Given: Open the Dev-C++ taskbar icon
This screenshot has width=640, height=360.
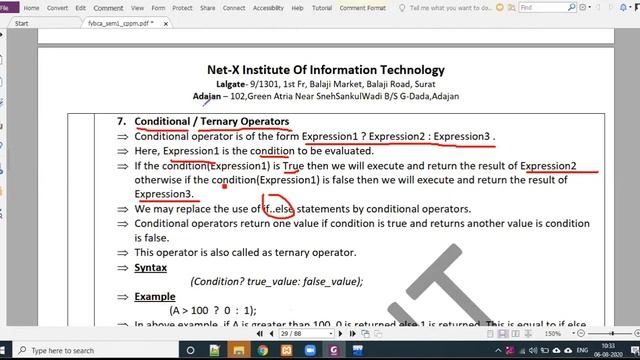Looking at the screenshot, I should coord(358,350).
